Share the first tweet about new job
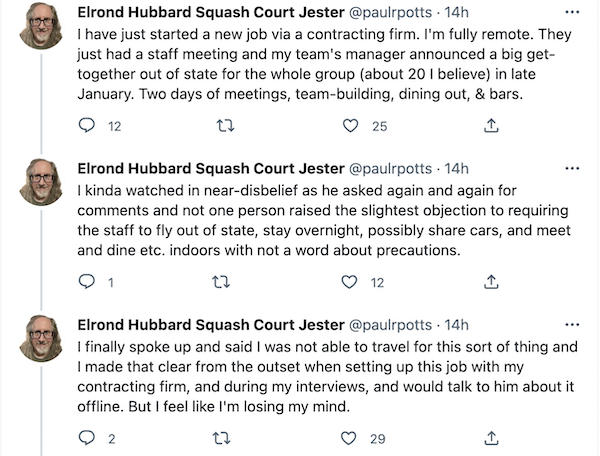The image size is (600, 456). pyautogui.click(x=491, y=125)
